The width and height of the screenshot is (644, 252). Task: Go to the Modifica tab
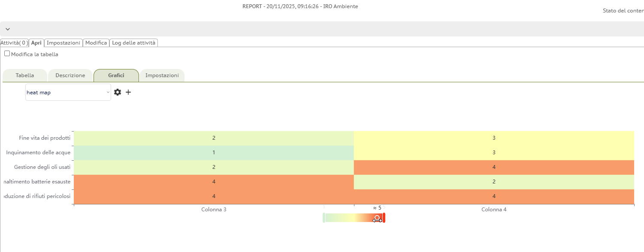[x=96, y=43]
